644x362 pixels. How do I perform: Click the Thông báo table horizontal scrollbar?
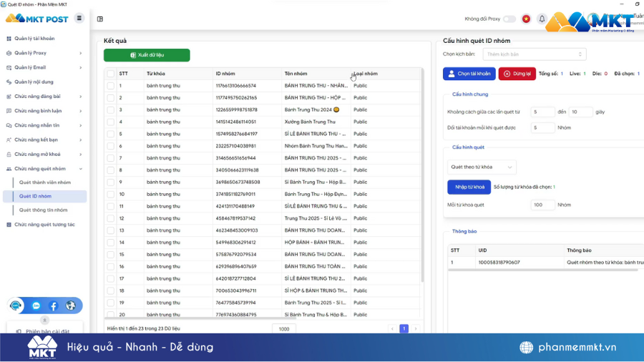point(543,270)
